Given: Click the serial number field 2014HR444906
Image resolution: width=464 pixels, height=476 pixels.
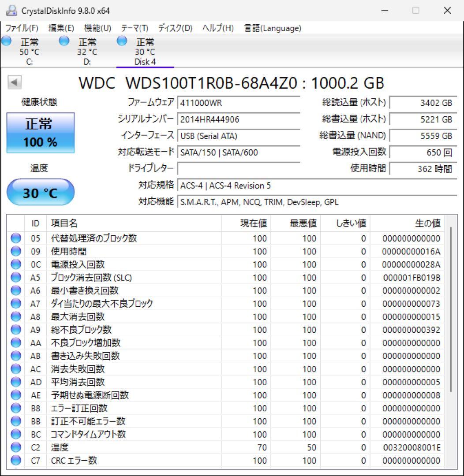Looking at the screenshot, I should pyautogui.click(x=239, y=119).
